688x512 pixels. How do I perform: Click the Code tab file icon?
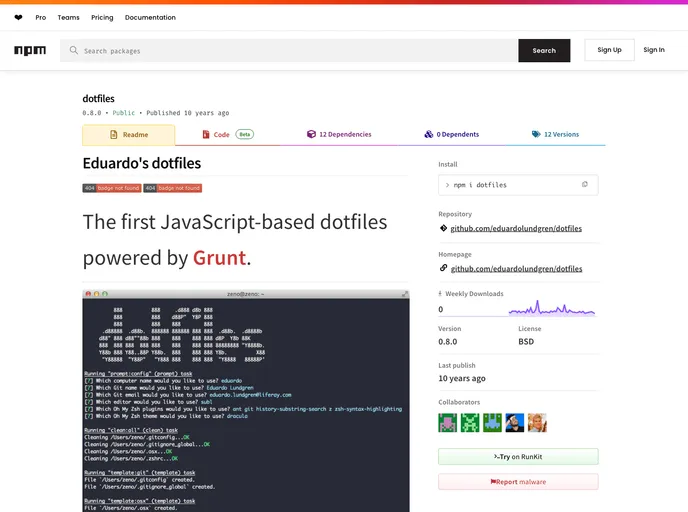coord(206,134)
